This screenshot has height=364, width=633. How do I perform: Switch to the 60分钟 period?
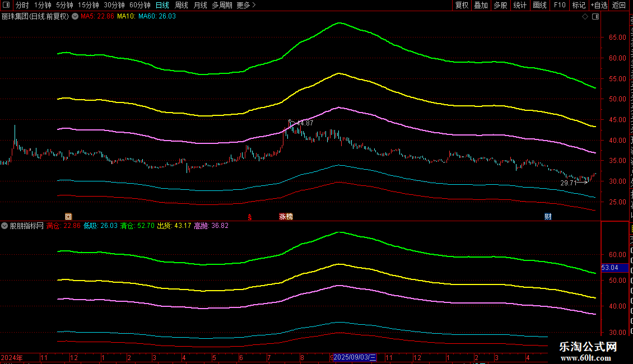[140, 5]
